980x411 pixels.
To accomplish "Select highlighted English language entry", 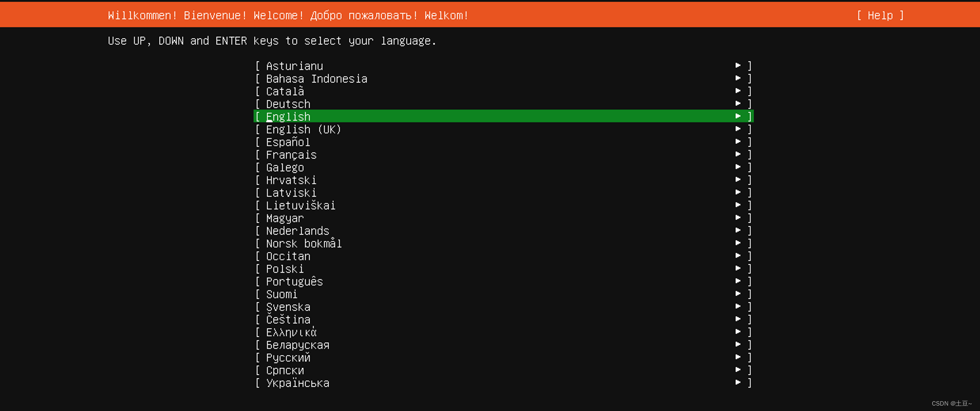I will pyautogui.click(x=503, y=116).
